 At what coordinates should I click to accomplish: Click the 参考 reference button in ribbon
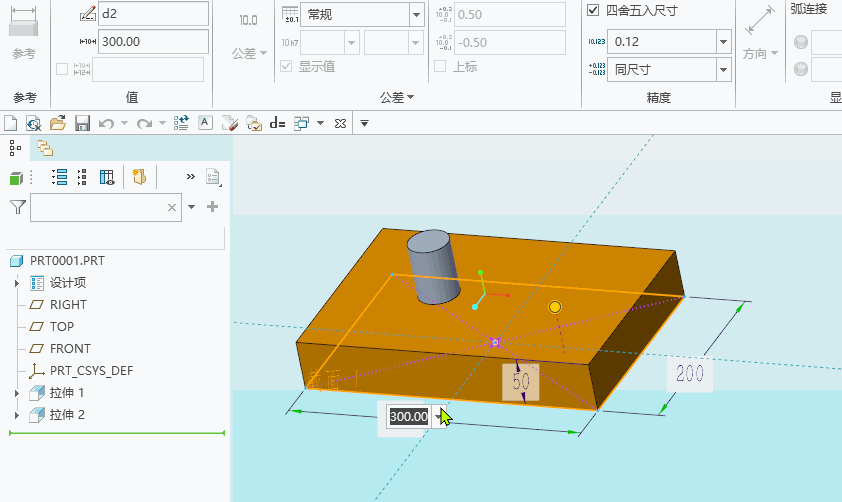pos(24,32)
